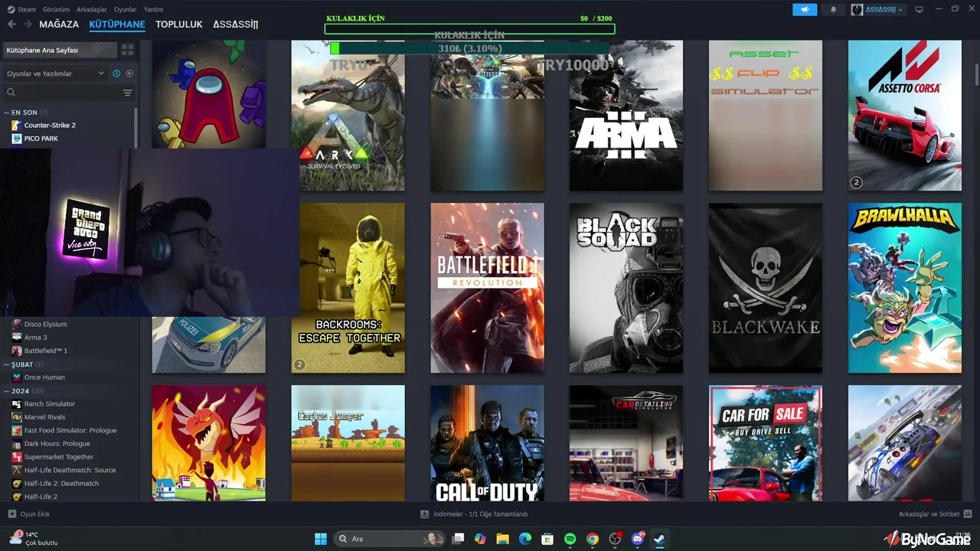Switch to Big Picture mode monitor icon
Screen dimensions: 980x551
tap(919, 9)
